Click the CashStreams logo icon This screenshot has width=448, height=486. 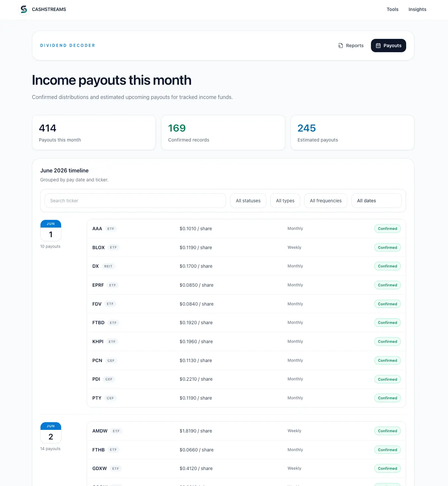24,9
